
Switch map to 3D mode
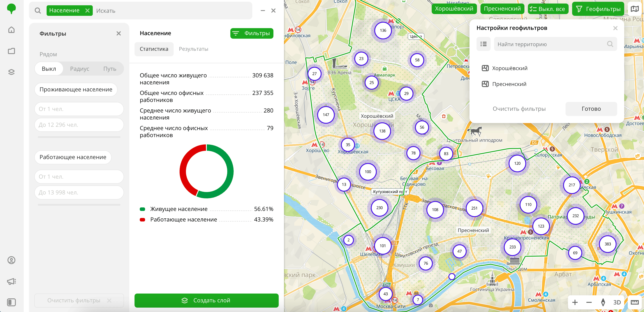coord(617,302)
